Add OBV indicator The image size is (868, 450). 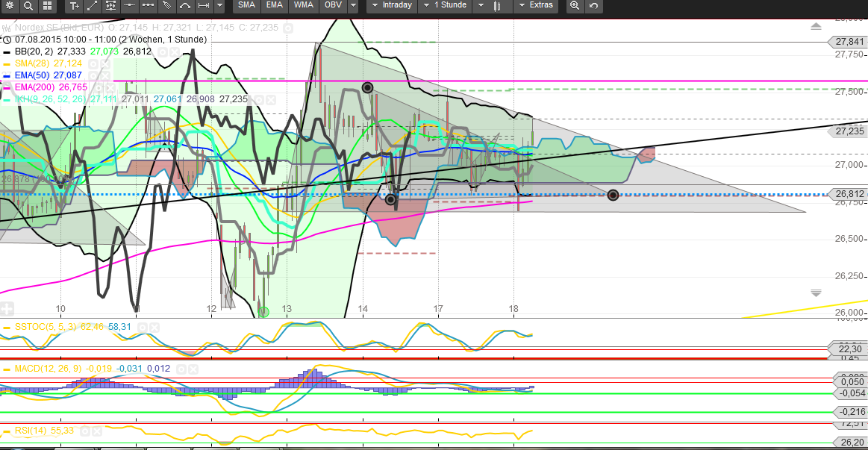coord(333,5)
